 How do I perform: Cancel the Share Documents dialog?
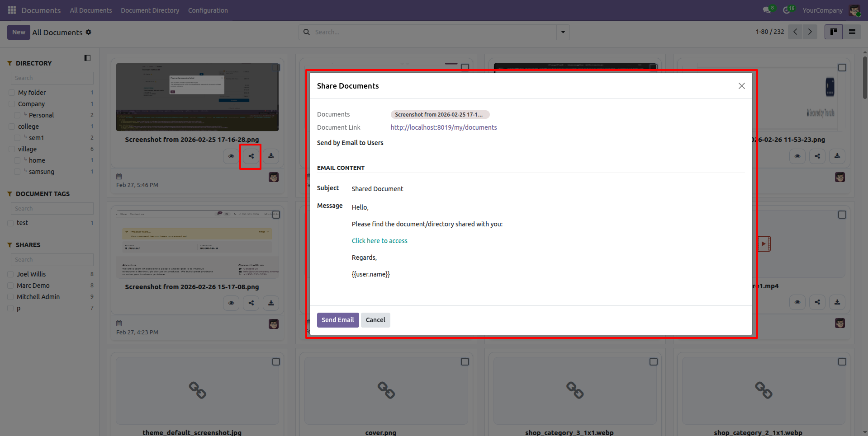[x=375, y=320]
